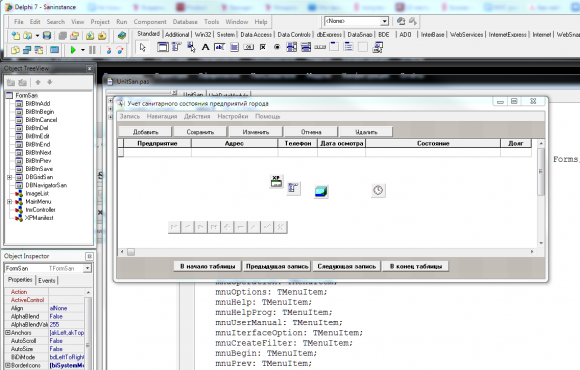The image size is (580, 370).
Task: Switch to the Events tab
Action: click(x=47, y=280)
